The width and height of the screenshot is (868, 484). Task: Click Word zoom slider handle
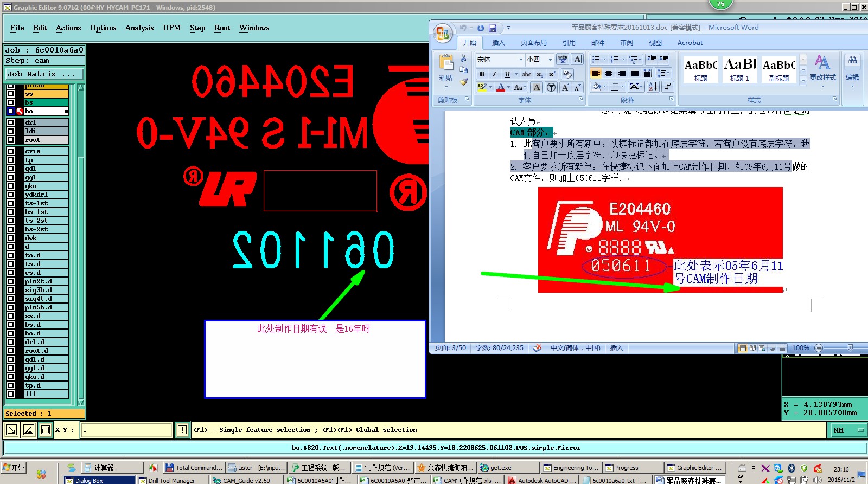pos(850,348)
